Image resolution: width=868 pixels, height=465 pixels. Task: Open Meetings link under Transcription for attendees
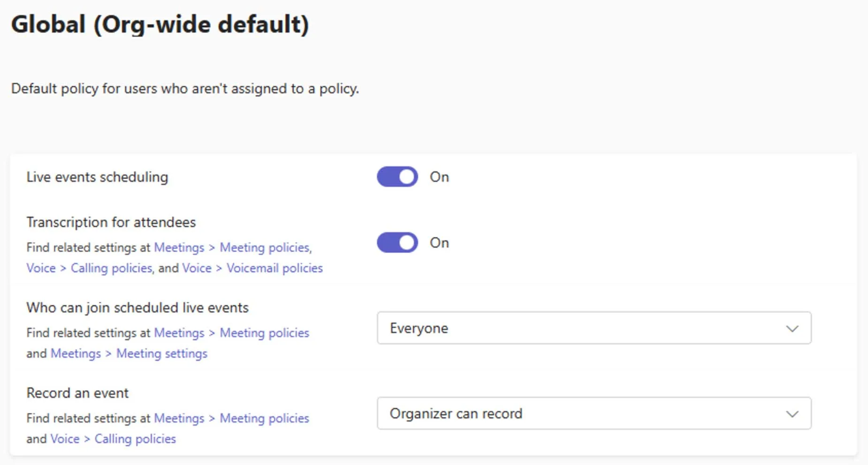(x=179, y=247)
